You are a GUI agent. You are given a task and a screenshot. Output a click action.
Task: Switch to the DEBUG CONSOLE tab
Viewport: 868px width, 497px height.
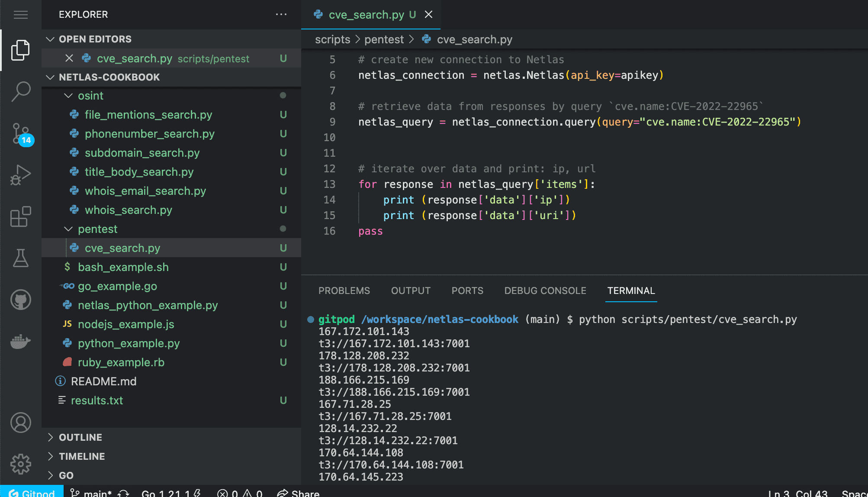pos(545,290)
